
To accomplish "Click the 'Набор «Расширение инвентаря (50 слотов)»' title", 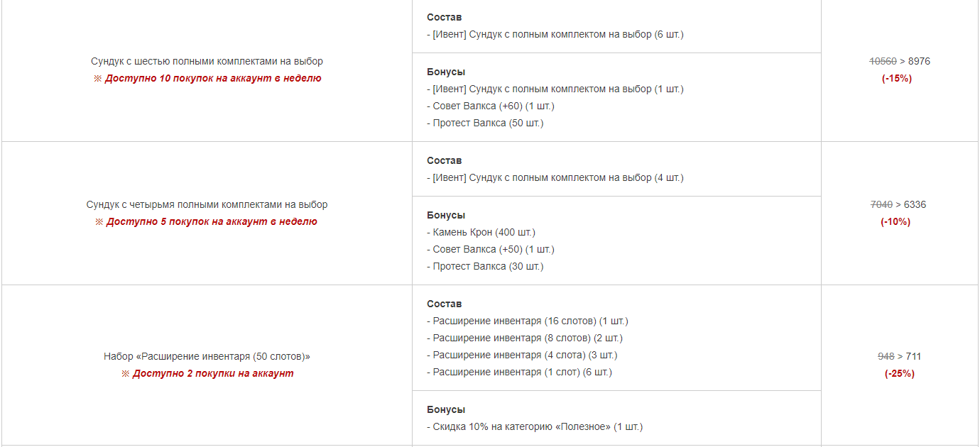I will 207,357.
